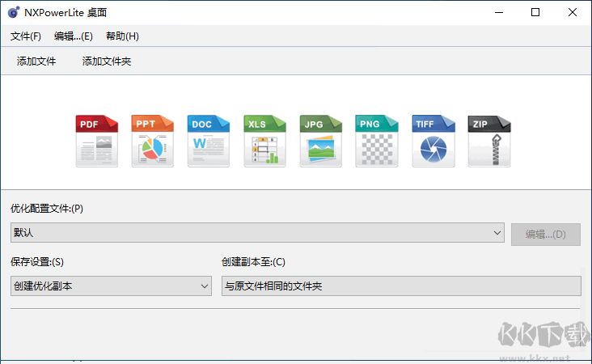Click the DOC file type icon
This screenshot has width=592, height=364.
[209, 141]
